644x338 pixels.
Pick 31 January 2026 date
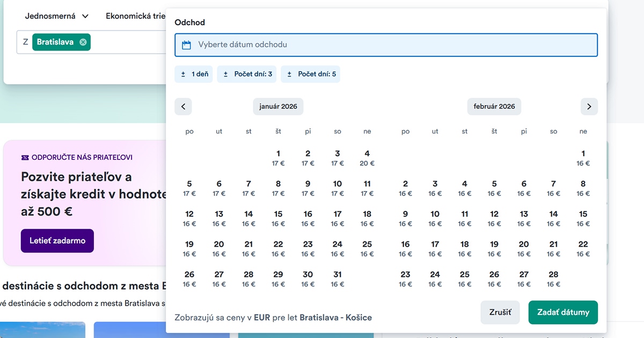(x=337, y=278)
